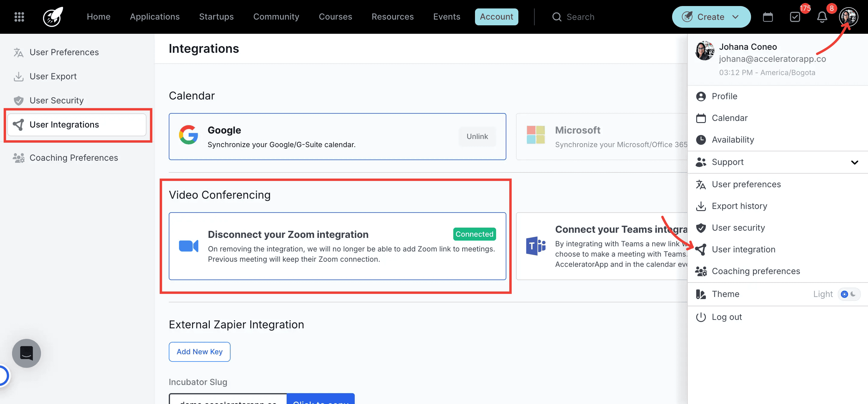
Task: Open notifications via the bell icon
Action: point(822,17)
